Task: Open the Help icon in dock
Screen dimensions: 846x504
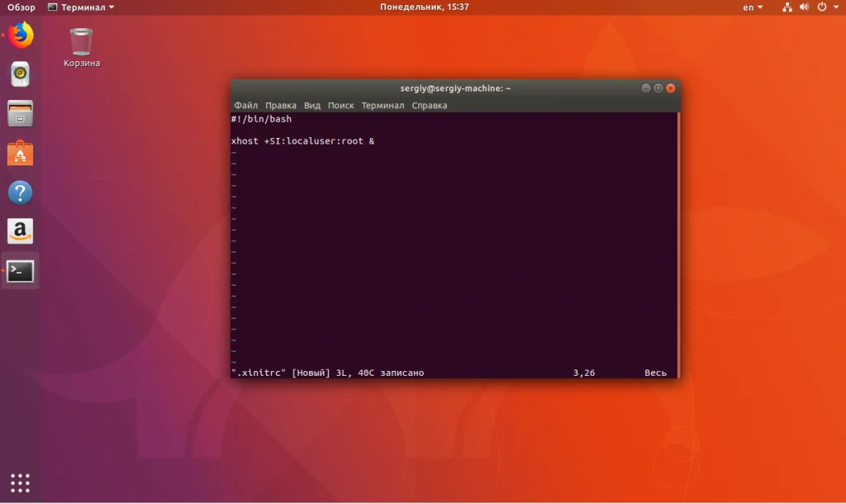Action: [20, 193]
